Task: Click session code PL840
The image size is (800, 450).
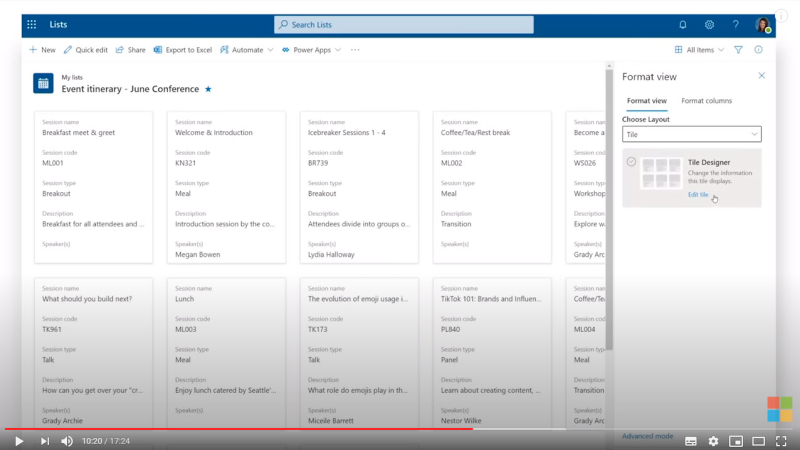Action: point(451,329)
